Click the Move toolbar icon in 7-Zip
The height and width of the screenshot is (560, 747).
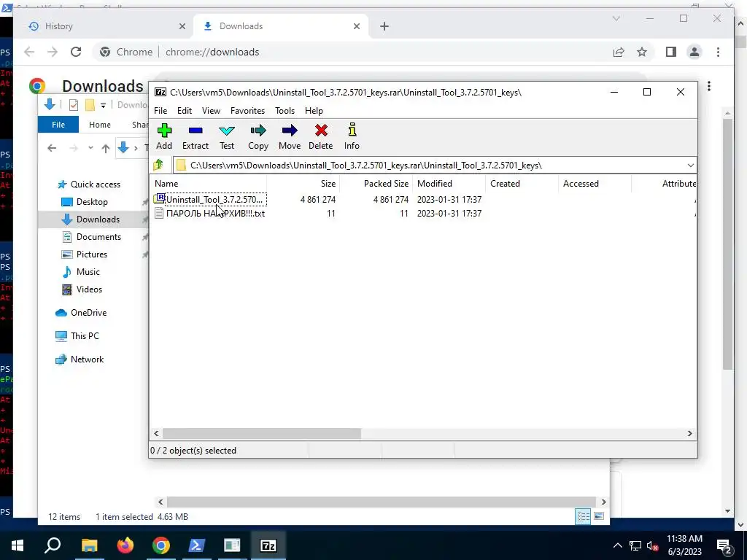coord(290,136)
